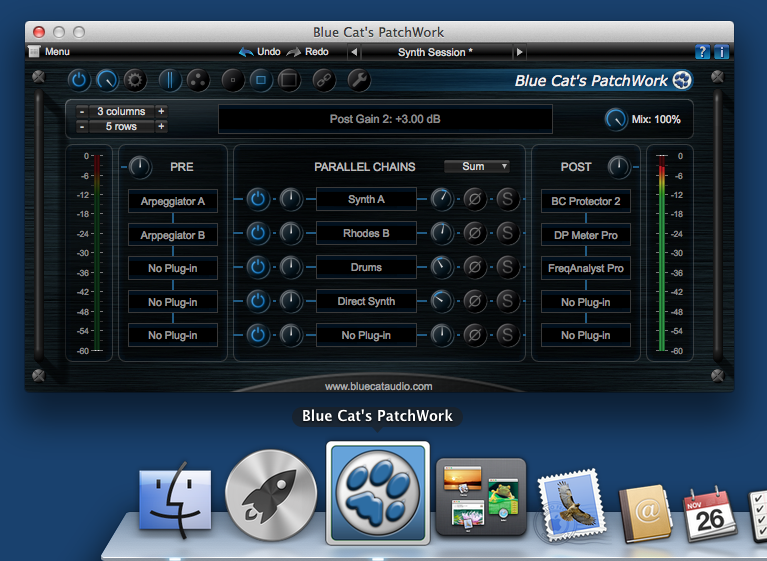Click the wrench tool icon in toolbar
This screenshot has height=561, width=767.
[359, 80]
